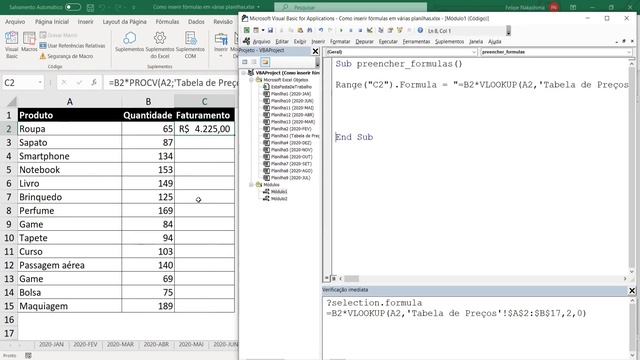Click the View Microsoft Excel icon in VBA toolbar
Image resolution: width=640 pixels, height=360 pixels.
tap(247, 30)
